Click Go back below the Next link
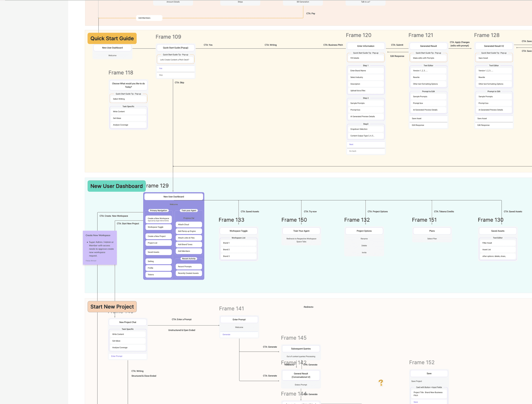532x404 pixels. [353, 151]
